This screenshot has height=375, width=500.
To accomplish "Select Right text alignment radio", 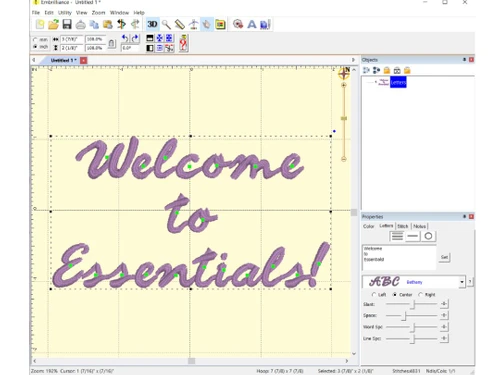I will [420, 295].
